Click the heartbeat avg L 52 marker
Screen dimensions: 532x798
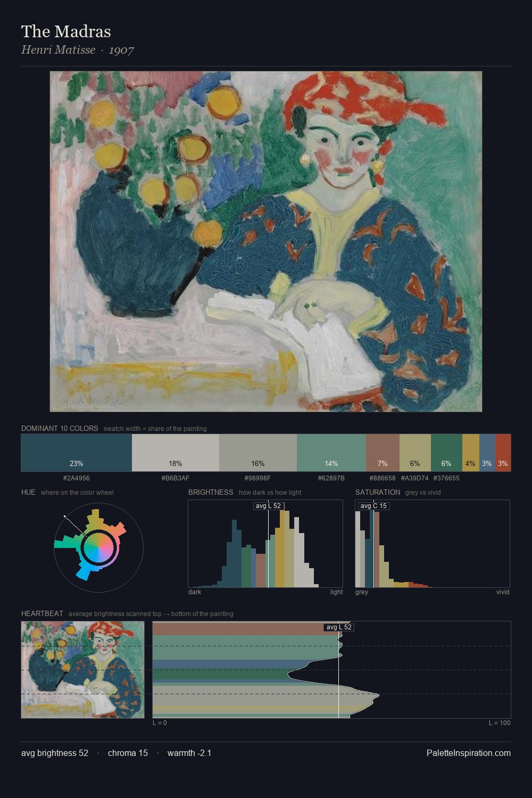(339, 627)
